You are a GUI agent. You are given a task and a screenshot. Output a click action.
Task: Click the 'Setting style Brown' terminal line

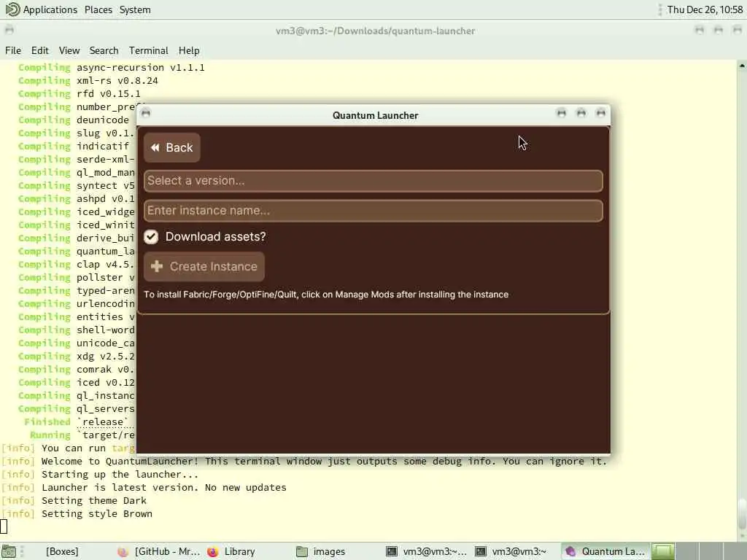click(77, 514)
